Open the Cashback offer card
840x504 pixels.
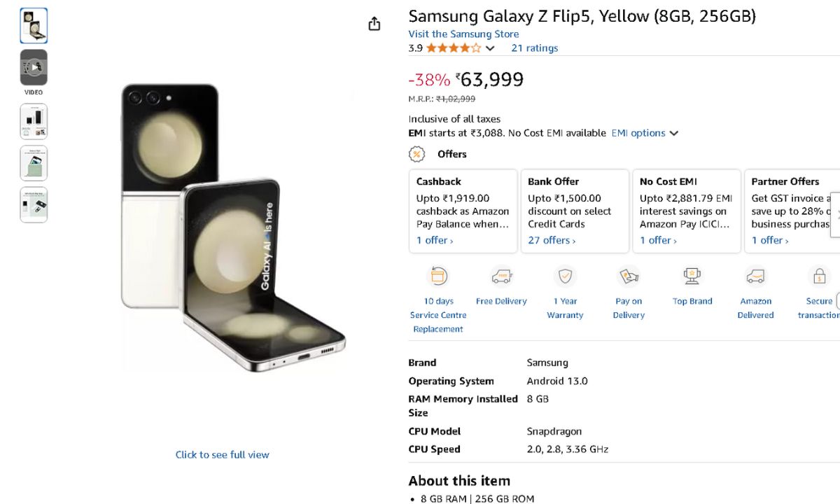pos(463,210)
